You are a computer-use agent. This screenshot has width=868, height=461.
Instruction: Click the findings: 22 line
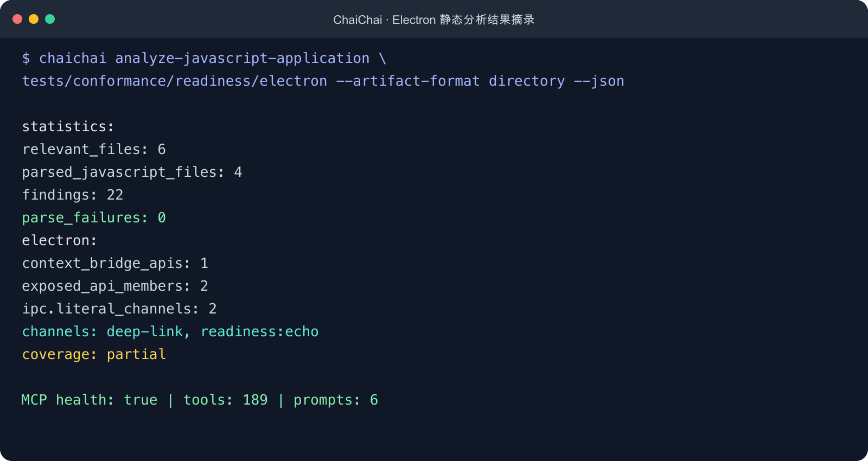(x=73, y=195)
